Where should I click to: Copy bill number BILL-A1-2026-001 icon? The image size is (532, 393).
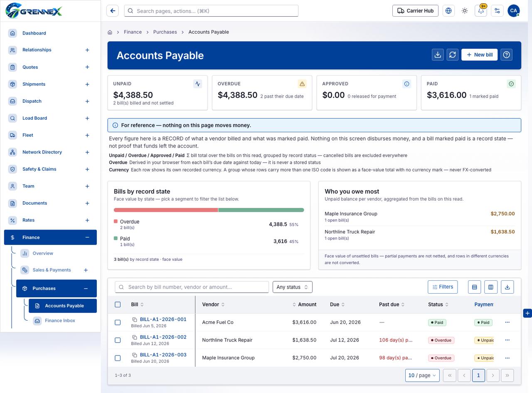[135, 319]
